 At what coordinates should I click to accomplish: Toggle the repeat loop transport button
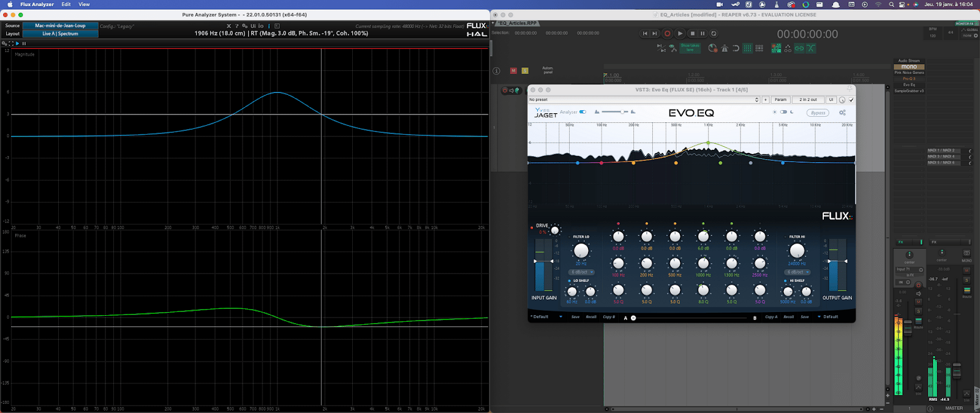(x=714, y=34)
